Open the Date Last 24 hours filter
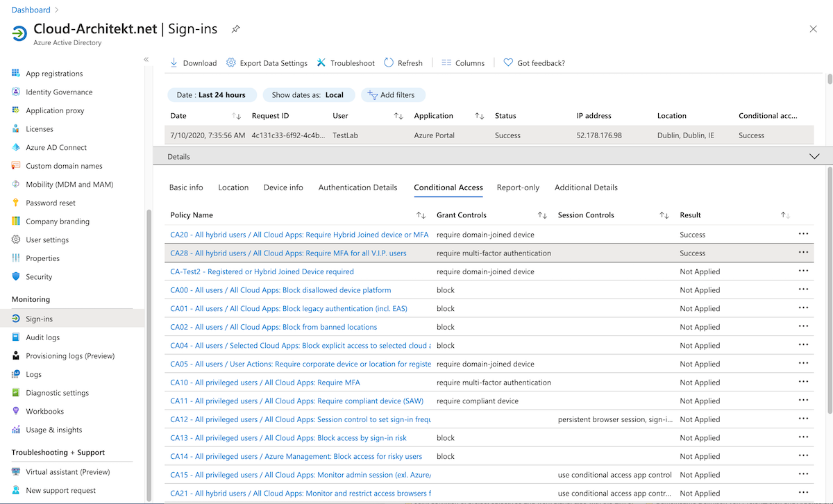The height and width of the screenshot is (504, 833). pyautogui.click(x=212, y=95)
